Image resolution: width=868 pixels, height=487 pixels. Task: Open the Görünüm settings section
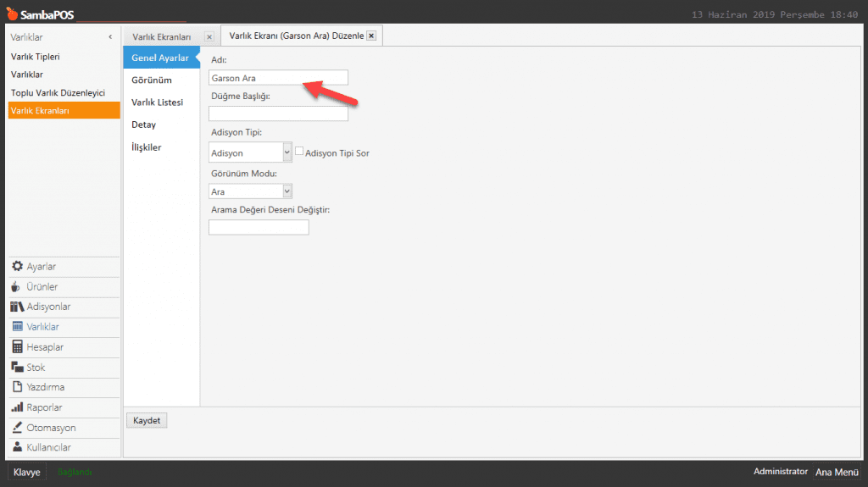152,80
